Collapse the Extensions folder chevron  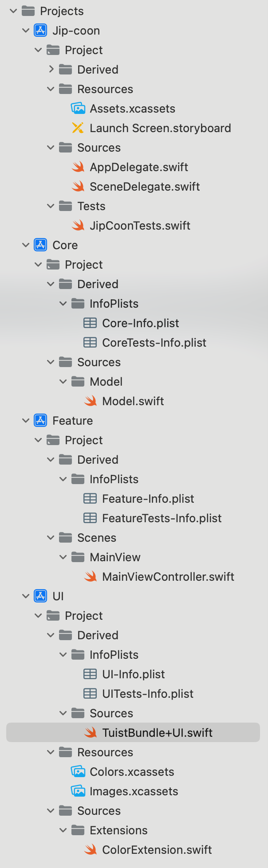click(63, 830)
